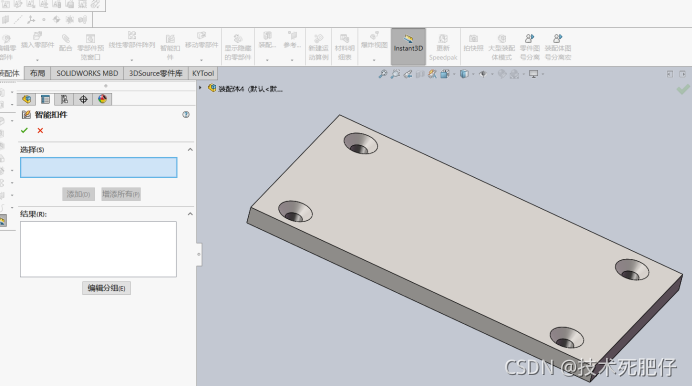Switch to DimXpertManager crosshair tab
Screen dimensions: 693x386
pos(83,99)
